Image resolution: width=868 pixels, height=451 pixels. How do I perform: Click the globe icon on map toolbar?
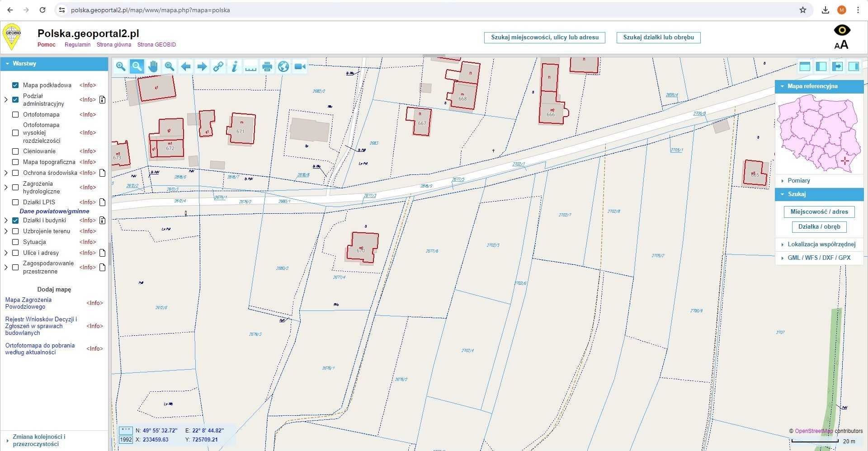(x=283, y=66)
